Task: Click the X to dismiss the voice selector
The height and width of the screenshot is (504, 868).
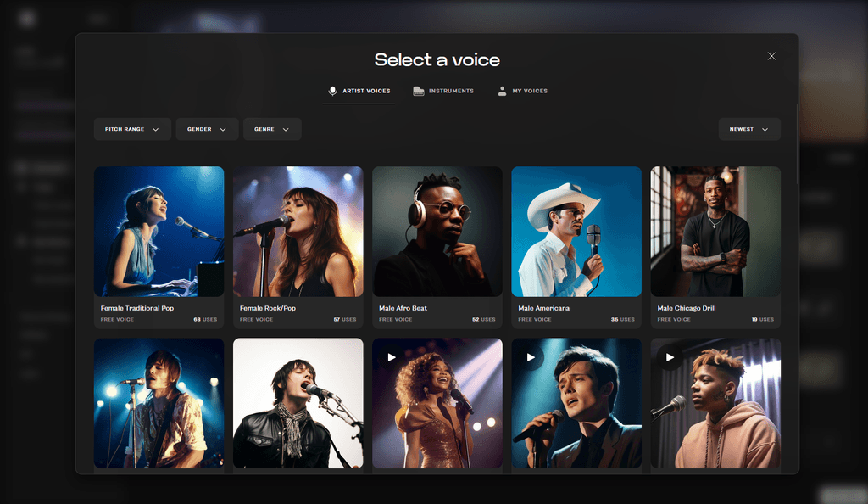Action: point(771,55)
